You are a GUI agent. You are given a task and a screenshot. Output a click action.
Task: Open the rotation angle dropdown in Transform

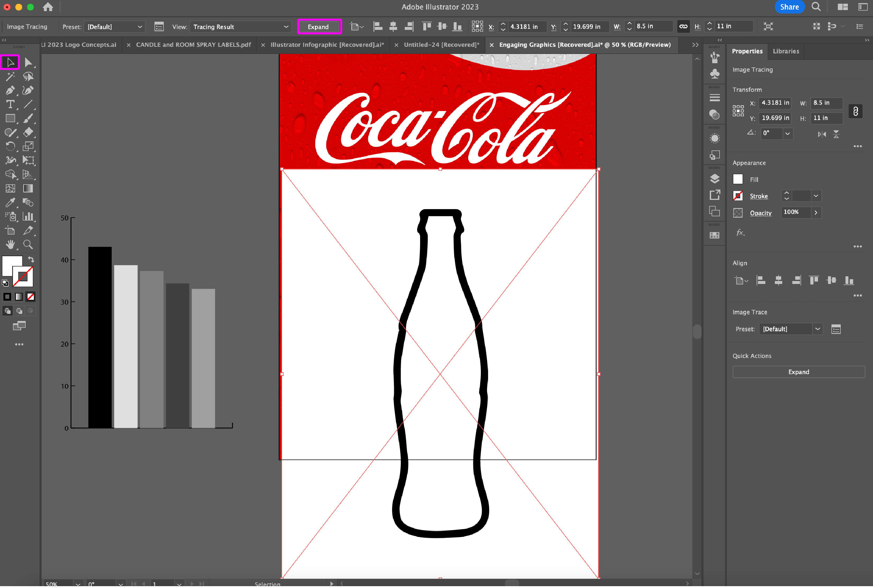788,134
